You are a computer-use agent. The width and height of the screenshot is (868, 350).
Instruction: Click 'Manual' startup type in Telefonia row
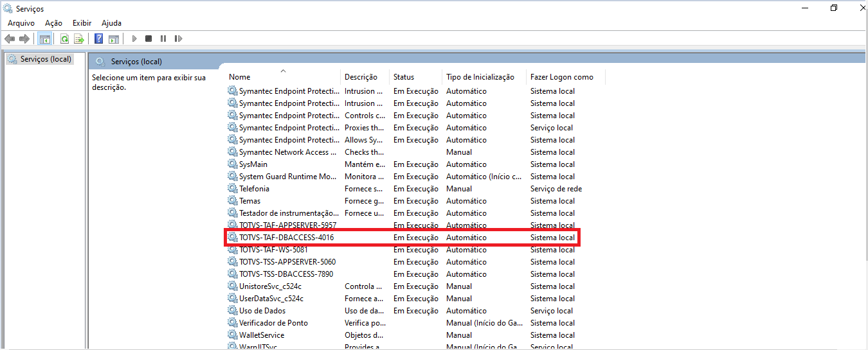click(459, 189)
